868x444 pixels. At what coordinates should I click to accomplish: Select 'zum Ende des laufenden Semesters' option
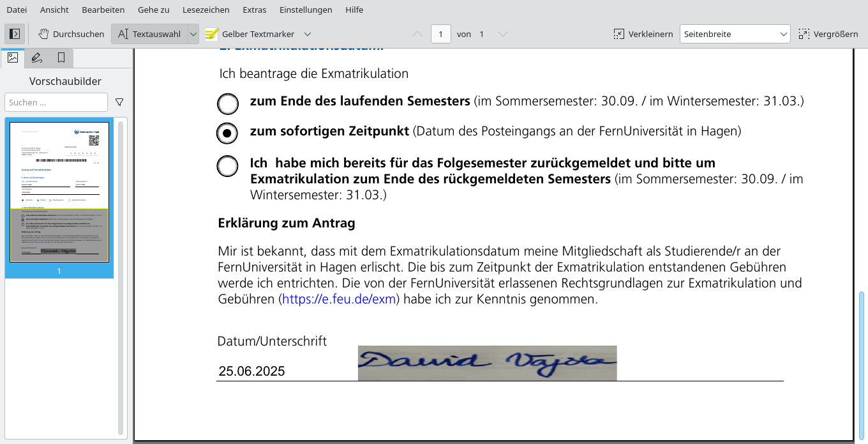pos(228,103)
